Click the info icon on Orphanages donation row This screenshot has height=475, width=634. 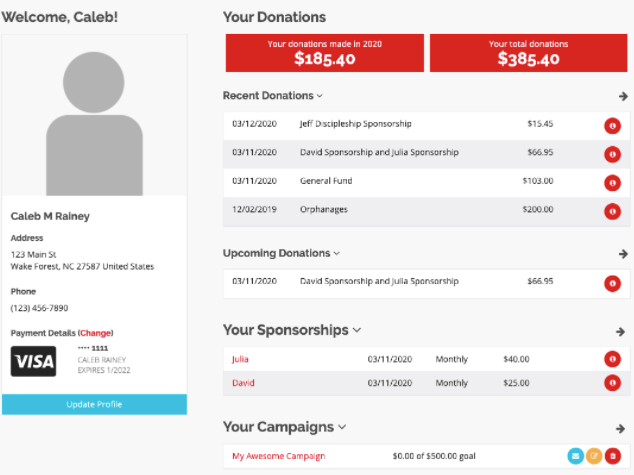[612, 211]
